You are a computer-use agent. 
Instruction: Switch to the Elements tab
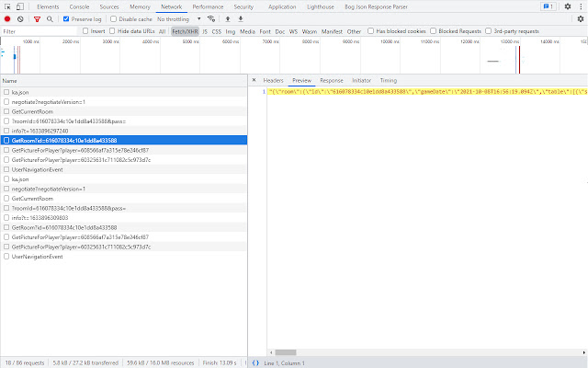click(48, 6)
